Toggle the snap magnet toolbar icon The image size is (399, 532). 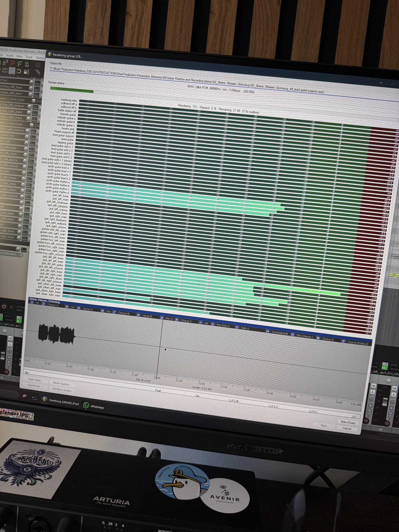[19, 71]
